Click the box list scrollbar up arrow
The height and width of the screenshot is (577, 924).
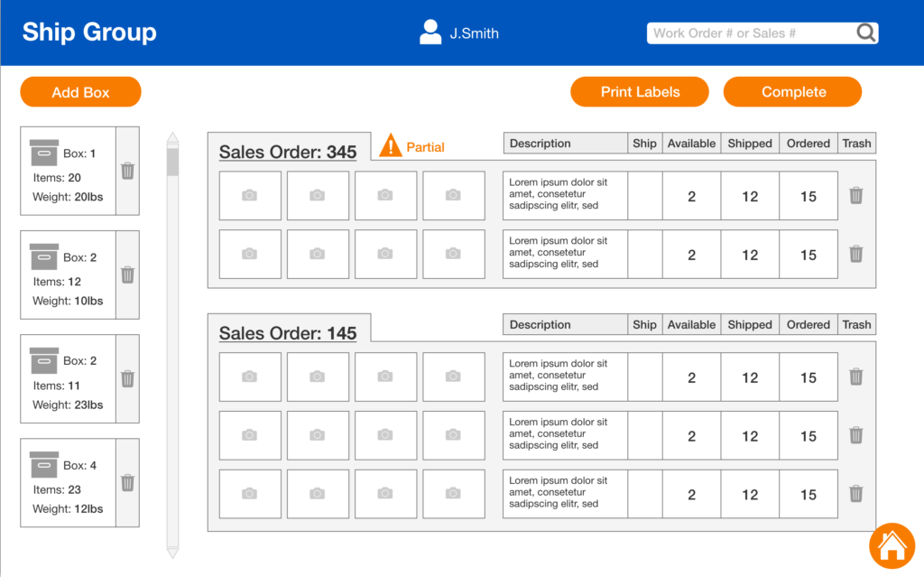tap(172, 139)
